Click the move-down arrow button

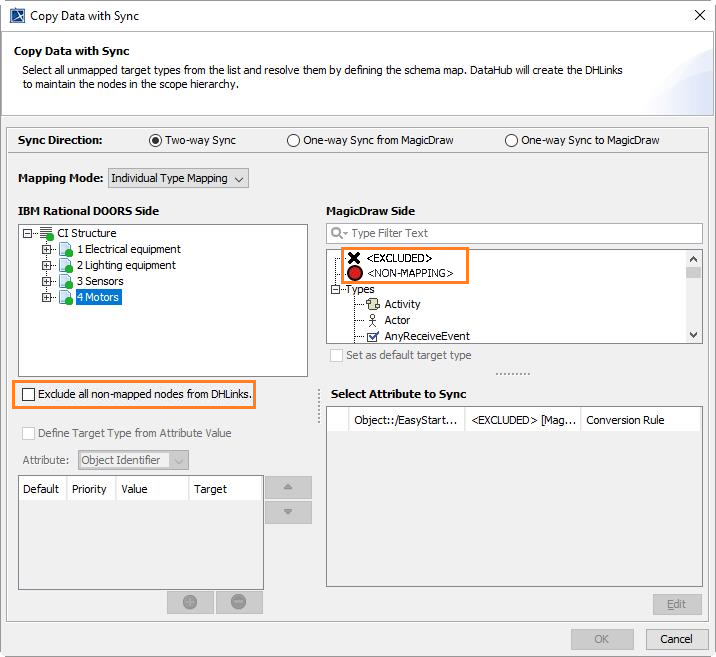point(288,512)
